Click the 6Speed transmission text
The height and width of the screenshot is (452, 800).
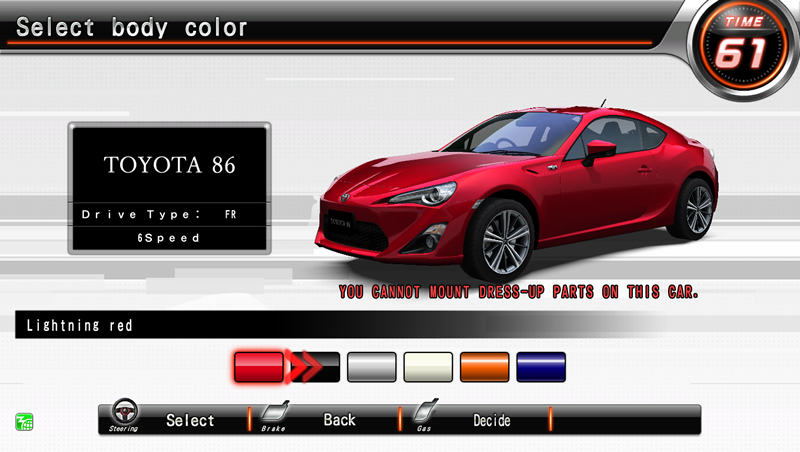(168, 238)
